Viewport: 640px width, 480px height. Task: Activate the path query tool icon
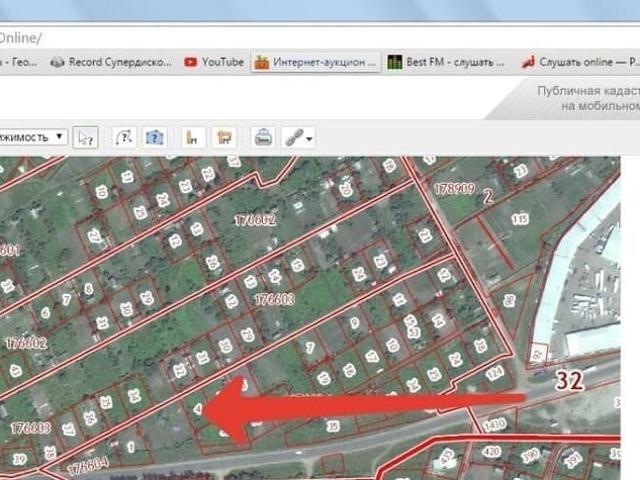pos(124,138)
